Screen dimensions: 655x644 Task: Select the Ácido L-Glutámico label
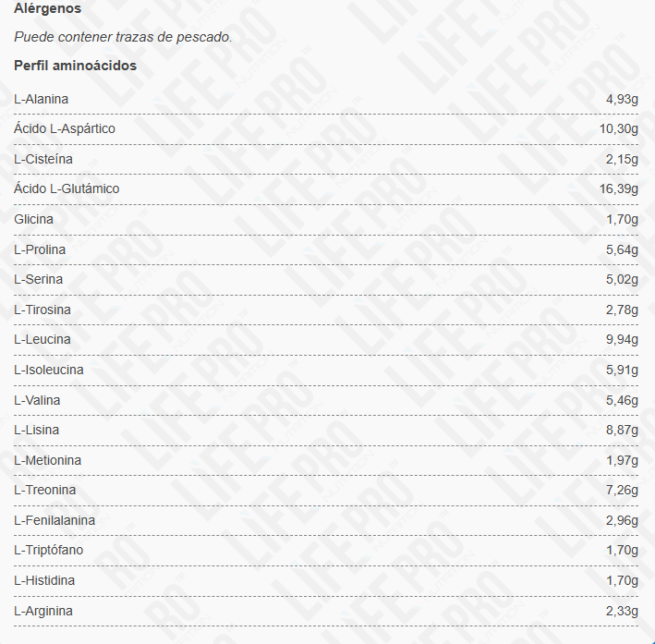tap(67, 188)
